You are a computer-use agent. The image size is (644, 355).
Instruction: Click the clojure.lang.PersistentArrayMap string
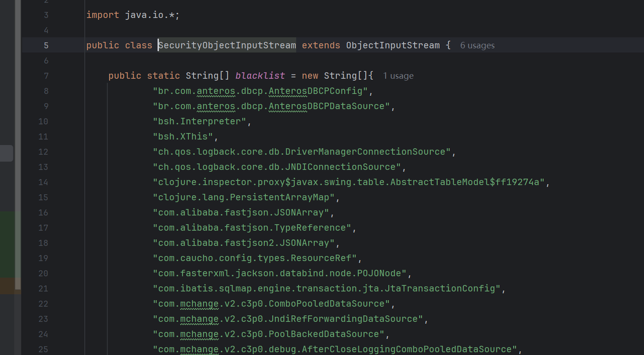click(x=244, y=197)
